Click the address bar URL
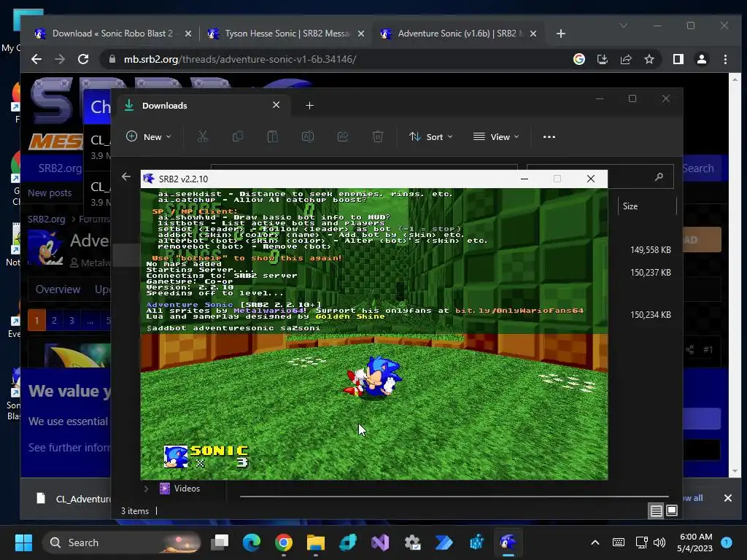The width and height of the screenshot is (747, 560). (x=239, y=59)
